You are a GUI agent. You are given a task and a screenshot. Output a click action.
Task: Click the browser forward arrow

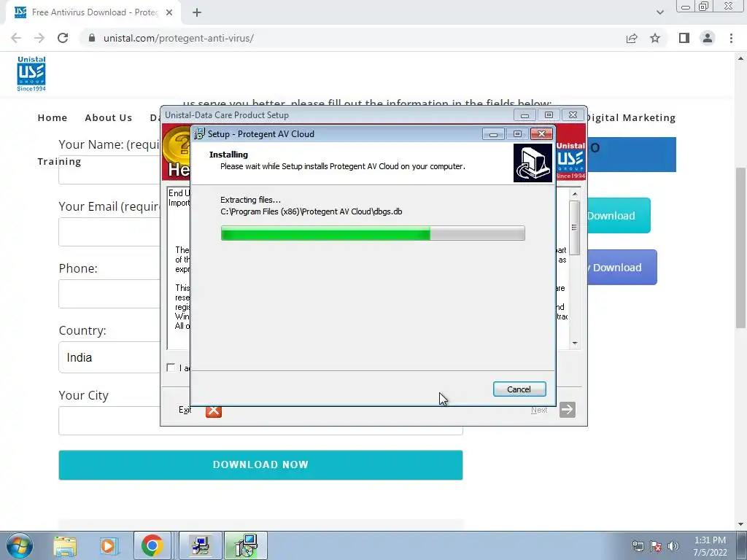(39, 38)
